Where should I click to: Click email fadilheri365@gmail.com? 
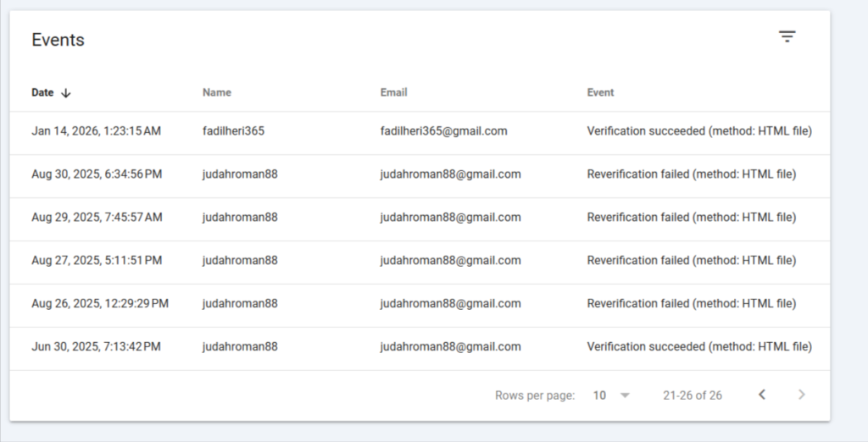(444, 131)
